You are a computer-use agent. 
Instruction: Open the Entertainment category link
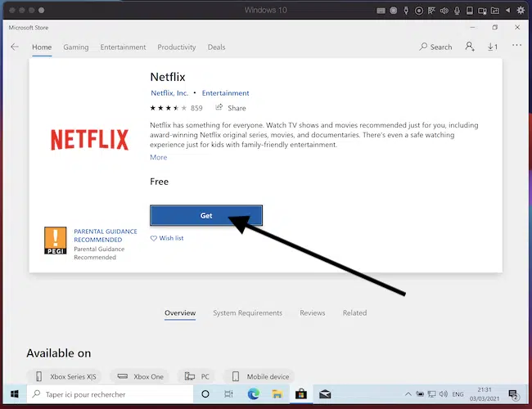pyautogui.click(x=225, y=93)
